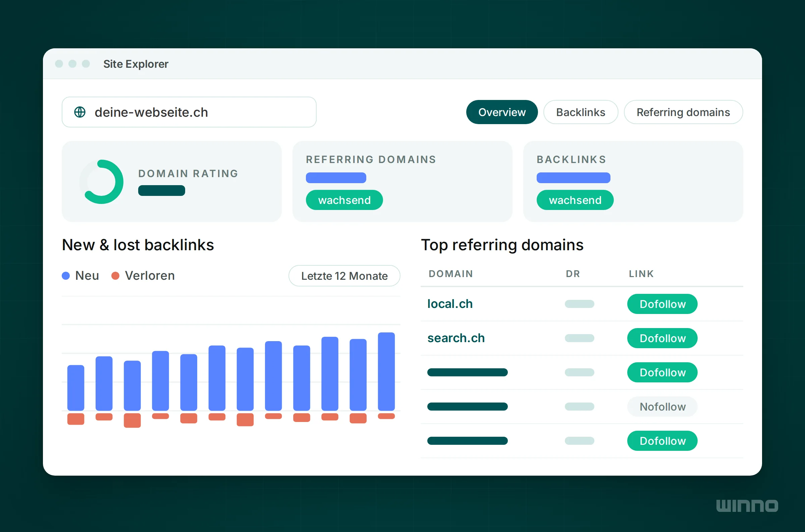
Task: Click the DR value placeholder in local.ch row
Action: click(579, 304)
